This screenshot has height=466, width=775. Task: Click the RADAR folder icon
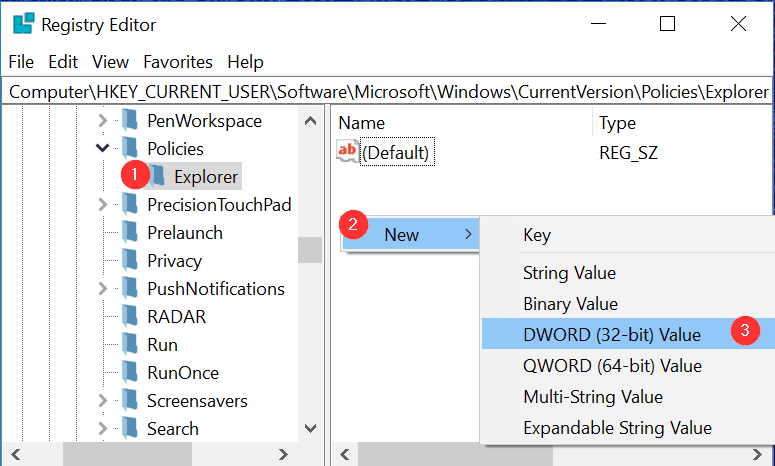[x=129, y=317]
